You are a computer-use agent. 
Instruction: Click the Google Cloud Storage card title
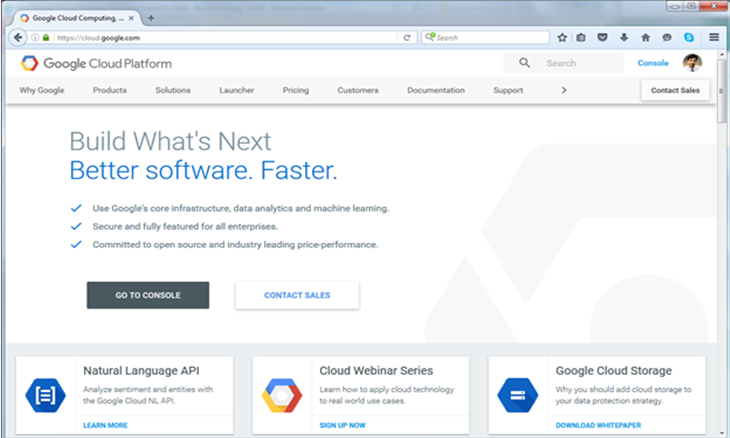614,371
